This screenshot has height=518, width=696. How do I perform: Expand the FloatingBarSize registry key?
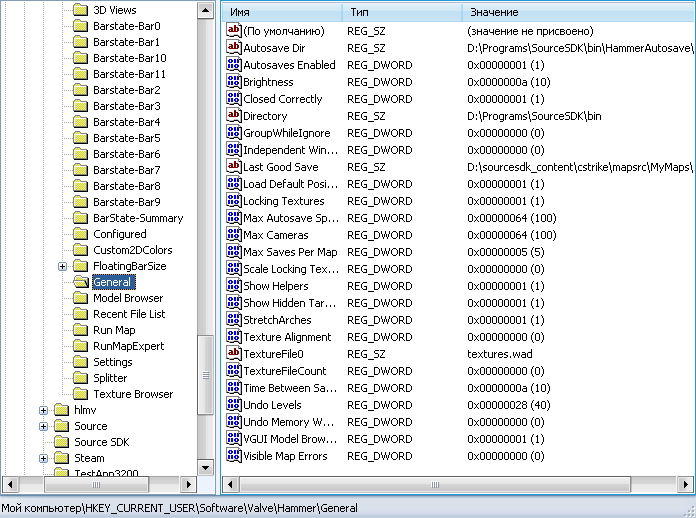tap(63, 266)
